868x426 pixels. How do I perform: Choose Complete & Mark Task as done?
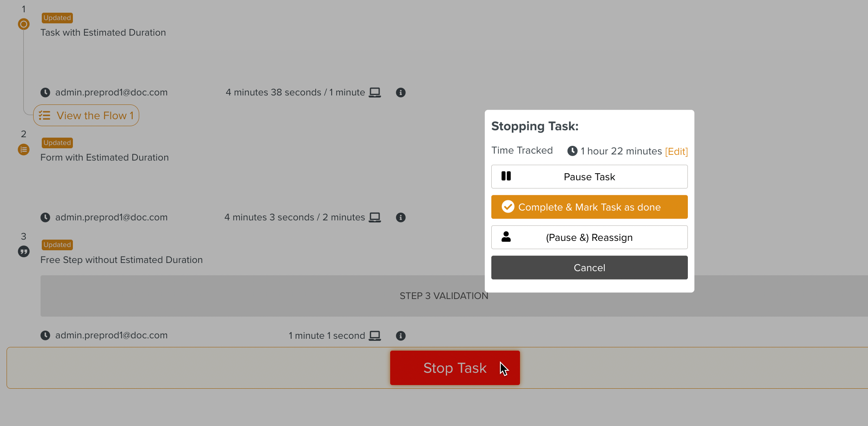pyautogui.click(x=589, y=207)
